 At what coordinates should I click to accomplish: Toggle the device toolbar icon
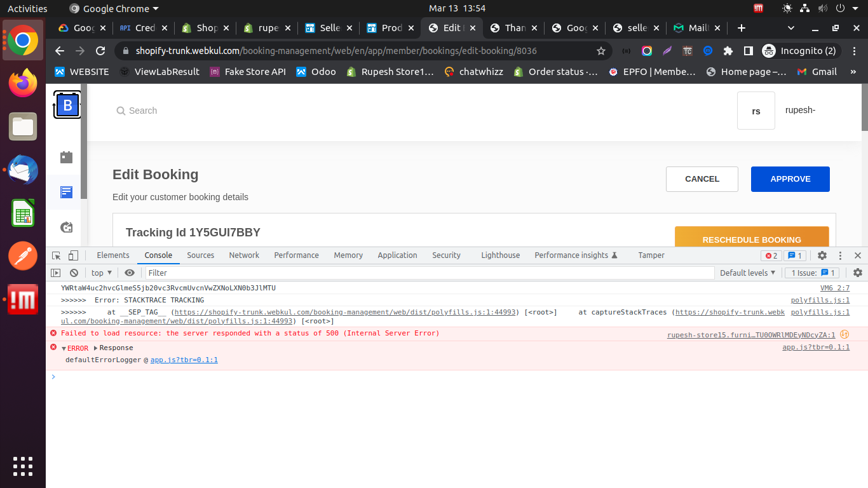click(73, 255)
